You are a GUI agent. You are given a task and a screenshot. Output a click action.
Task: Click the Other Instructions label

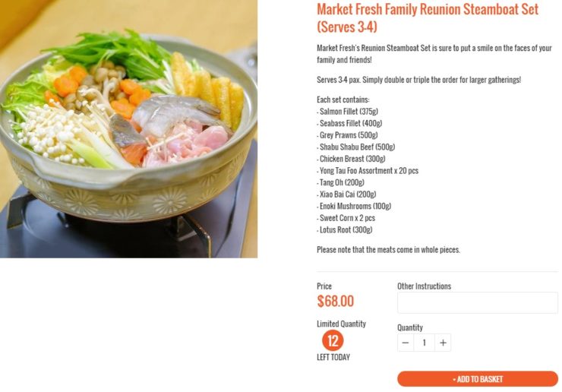424,286
